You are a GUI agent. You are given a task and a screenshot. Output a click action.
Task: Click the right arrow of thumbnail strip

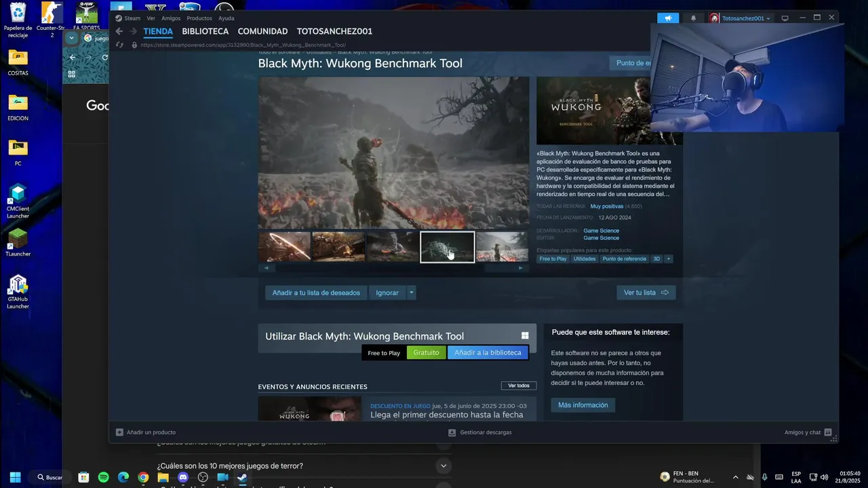[521, 268]
